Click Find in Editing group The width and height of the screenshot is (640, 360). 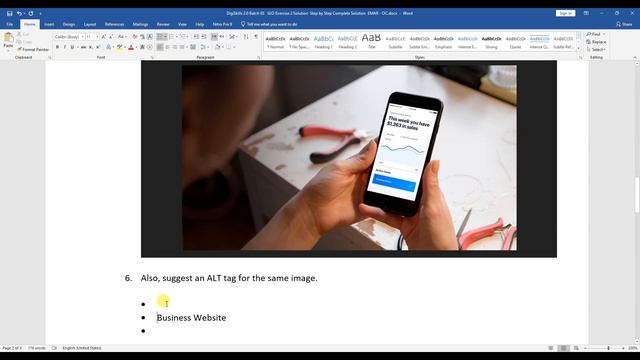(x=596, y=34)
